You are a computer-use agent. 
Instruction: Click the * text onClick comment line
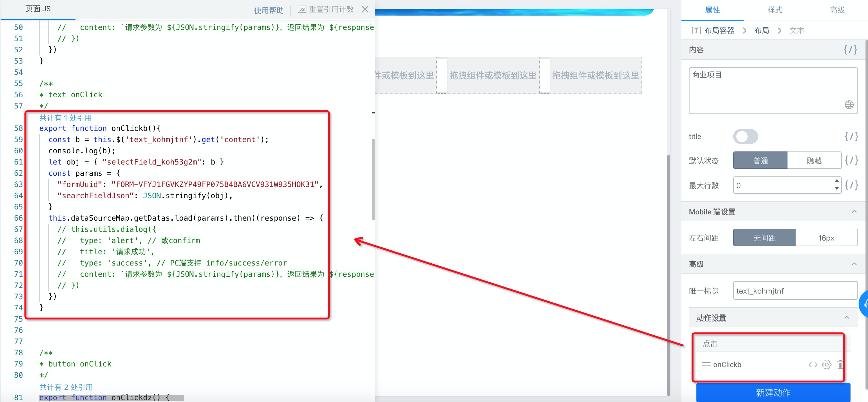71,95
